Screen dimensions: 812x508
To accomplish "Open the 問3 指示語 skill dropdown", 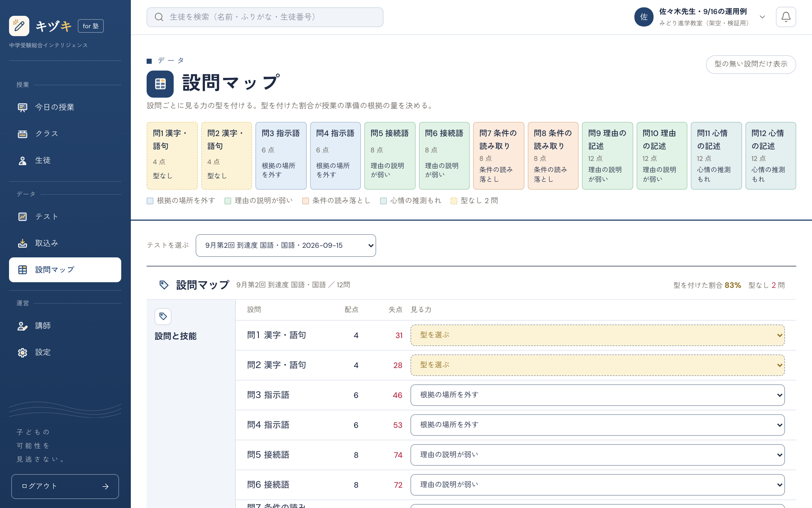I will (x=597, y=395).
